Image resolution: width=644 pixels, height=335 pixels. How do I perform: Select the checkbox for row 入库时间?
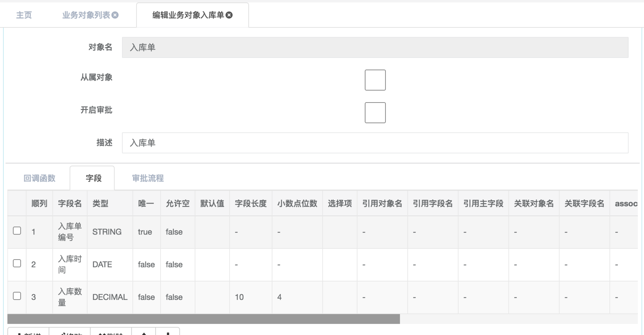tap(17, 263)
